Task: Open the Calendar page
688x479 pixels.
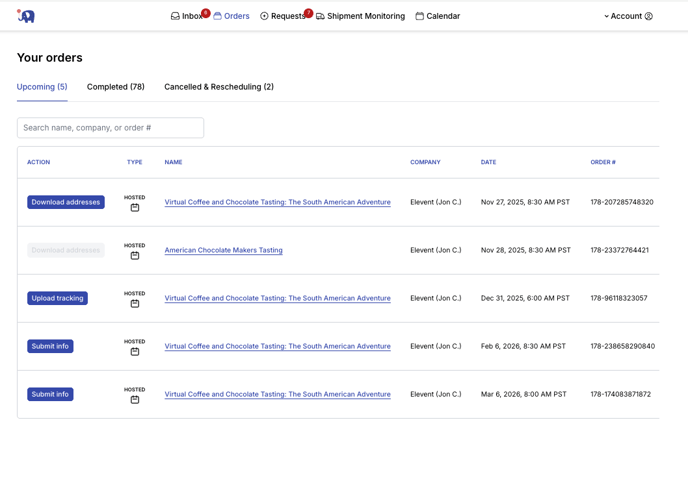Action: click(438, 16)
